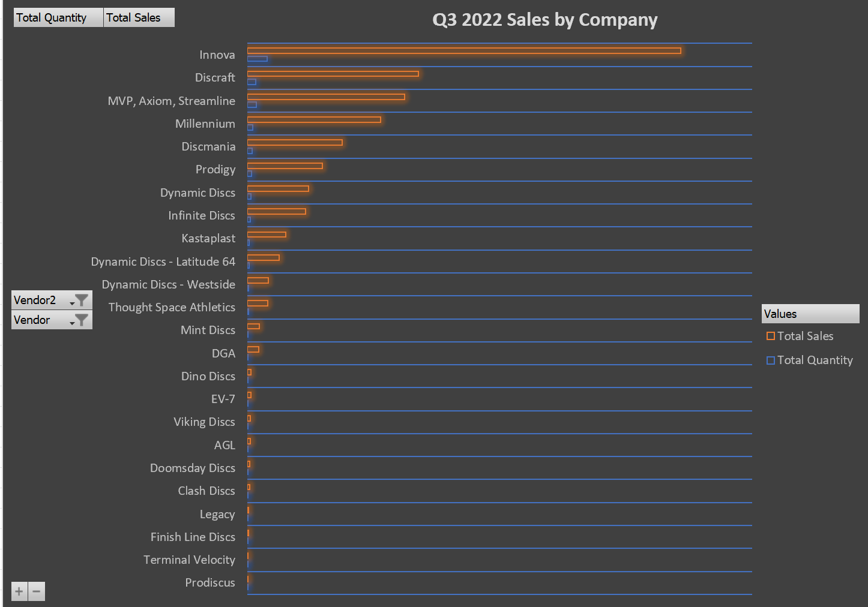The image size is (868, 607).
Task: Open the Vendor2 filter dropdown arrow
Action: click(71, 302)
